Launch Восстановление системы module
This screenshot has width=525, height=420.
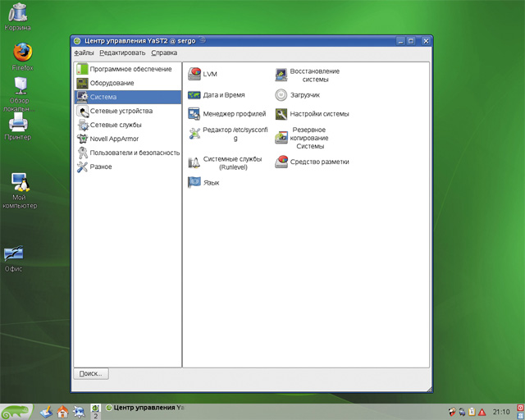(x=308, y=75)
